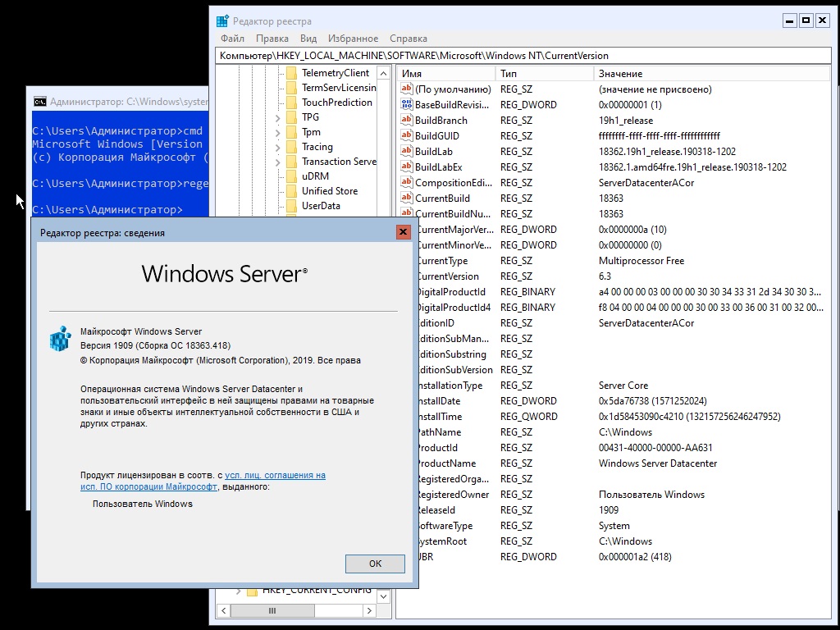Click the Значение column header
This screenshot has width=840, height=630.
coord(620,74)
